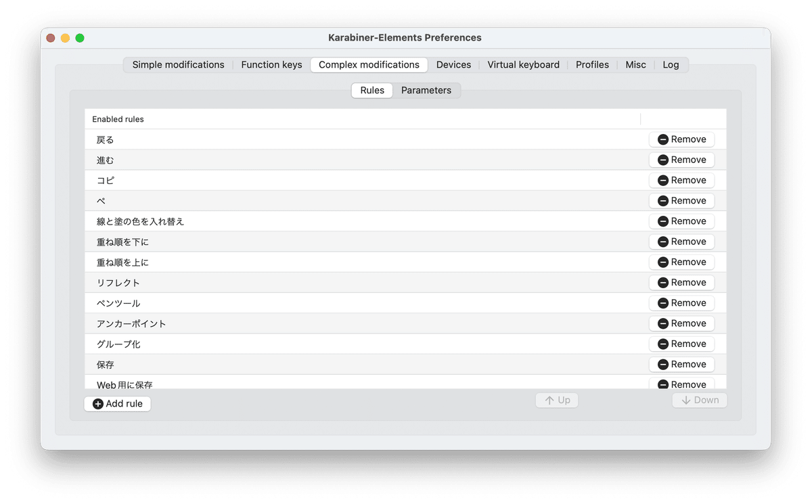Remove the グループ化 rule
This screenshot has width=812, height=504.
[681, 344]
